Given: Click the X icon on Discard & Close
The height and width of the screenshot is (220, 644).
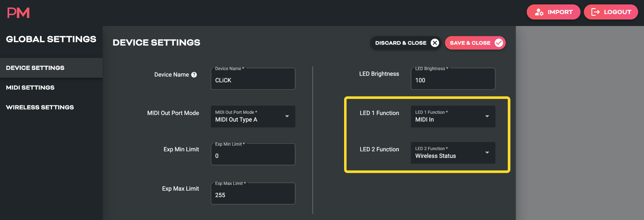Looking at the screenshot, I should (x=435, y=43).
